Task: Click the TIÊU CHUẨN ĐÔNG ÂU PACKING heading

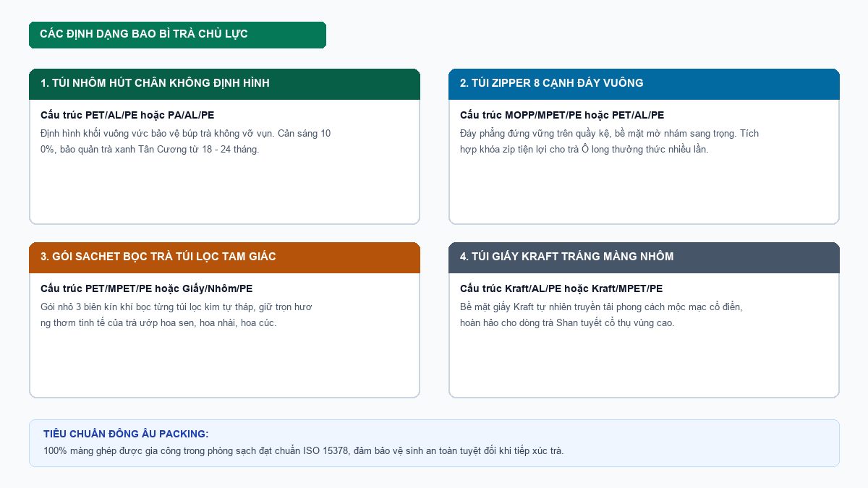Action: point(126,434)
